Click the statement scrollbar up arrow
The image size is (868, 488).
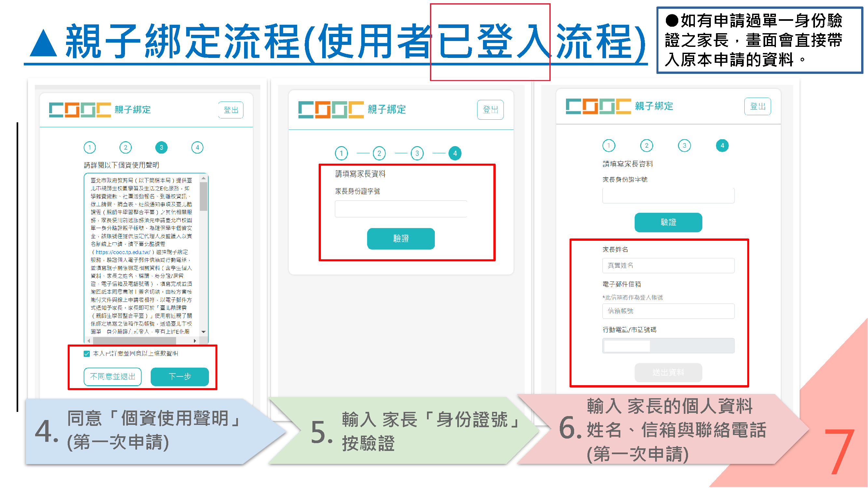203,178
